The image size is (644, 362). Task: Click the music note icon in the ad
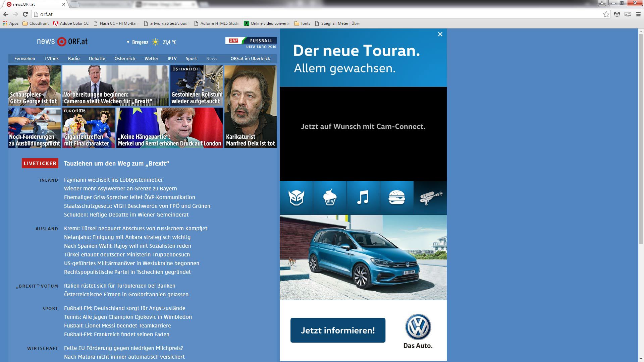tap(363, 197)
